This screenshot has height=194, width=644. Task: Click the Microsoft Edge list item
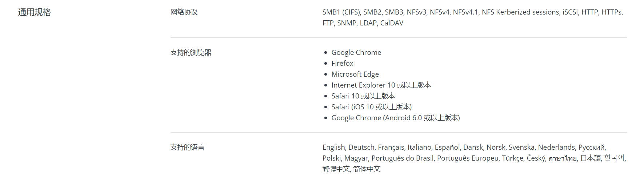(355, 74)
